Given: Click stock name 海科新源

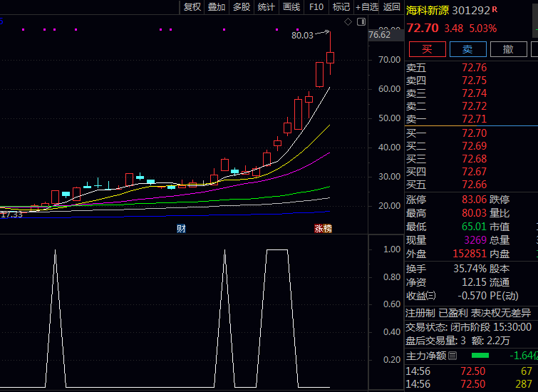Looking at the screenshot, I should [427, 11].
